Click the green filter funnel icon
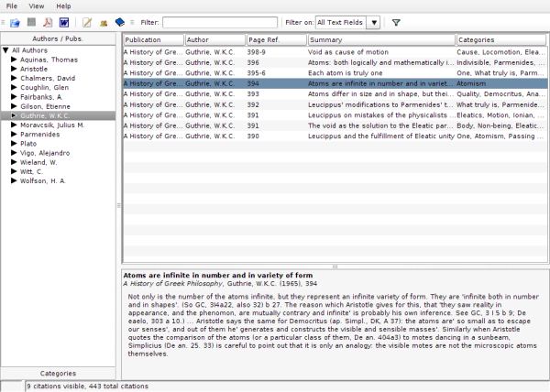 [x=396, y=22]
